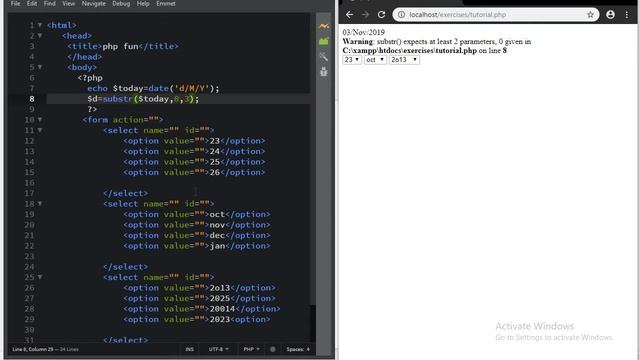Open the day dropdown showing 23
This screenshot has width=640, height=360.
[x=352, y=60]
